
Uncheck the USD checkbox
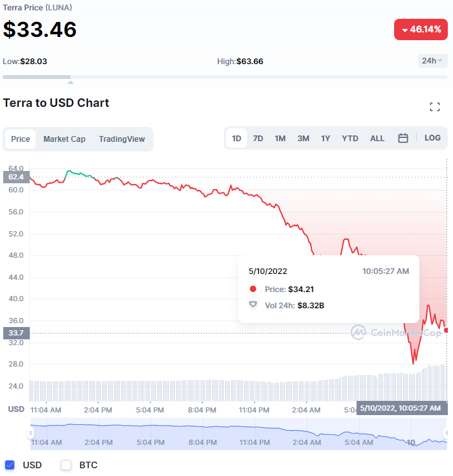pos(10,465)
